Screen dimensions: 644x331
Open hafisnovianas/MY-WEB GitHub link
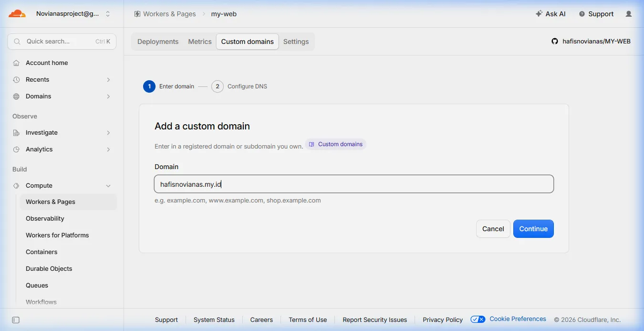pyautogui.click(x=597, y=42)
